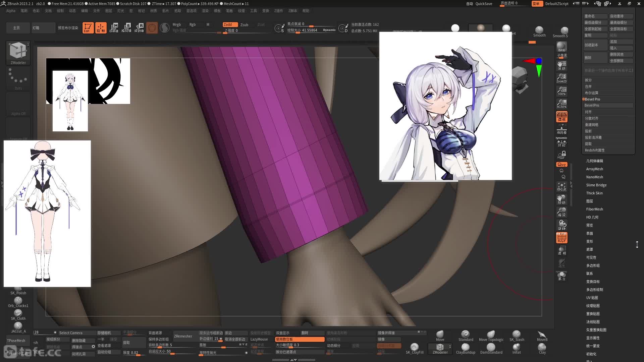Select the Scale axis (缩放轴) tool
Image resolution: width=644 pixels, height=362 pixels.
point(126,27)
